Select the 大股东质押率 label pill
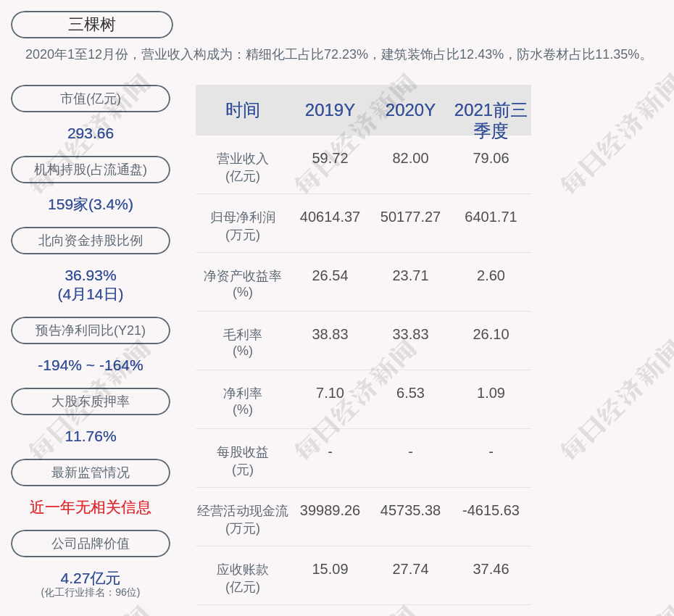The image size is (674, 616). tap(91, 401)
